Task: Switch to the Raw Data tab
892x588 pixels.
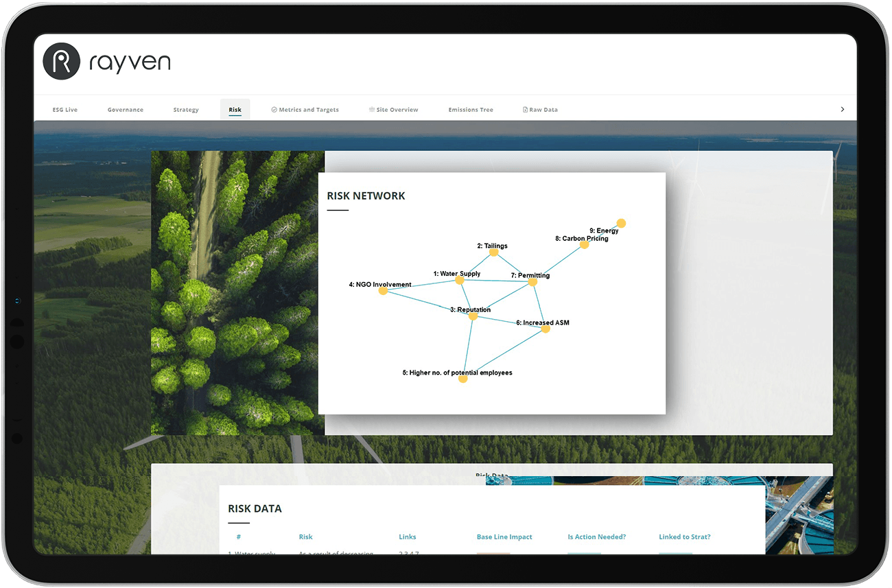Action: tap(541, 110)
